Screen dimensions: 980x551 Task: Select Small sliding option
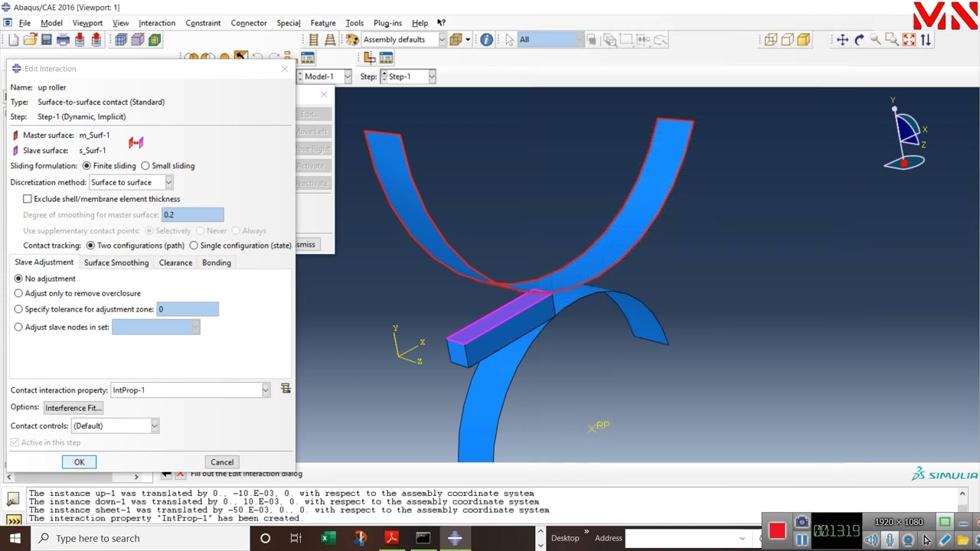145,166
